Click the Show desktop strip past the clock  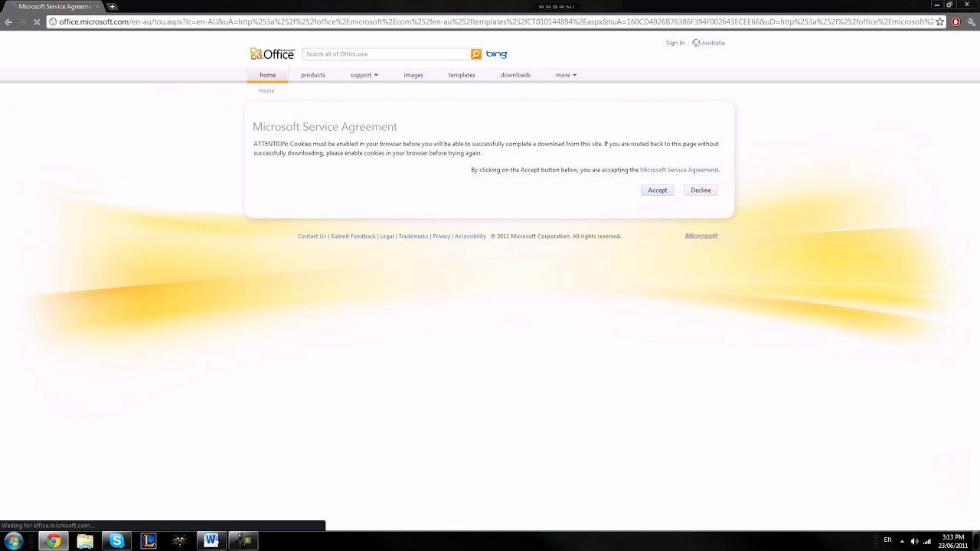pos(975,541)
